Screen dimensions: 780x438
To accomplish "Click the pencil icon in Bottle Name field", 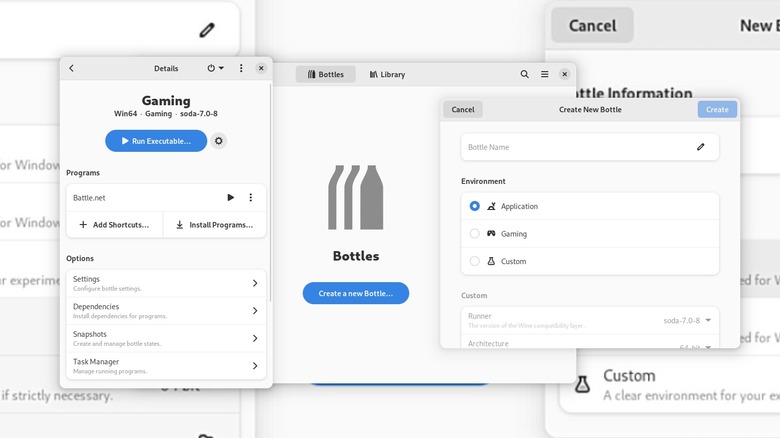I will tap(701, 147).
